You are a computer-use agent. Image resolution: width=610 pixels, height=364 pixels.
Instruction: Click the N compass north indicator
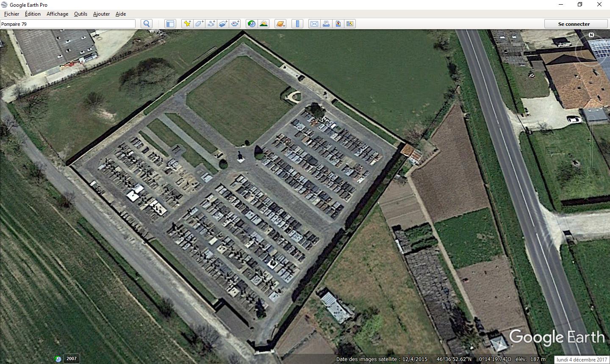591,35
